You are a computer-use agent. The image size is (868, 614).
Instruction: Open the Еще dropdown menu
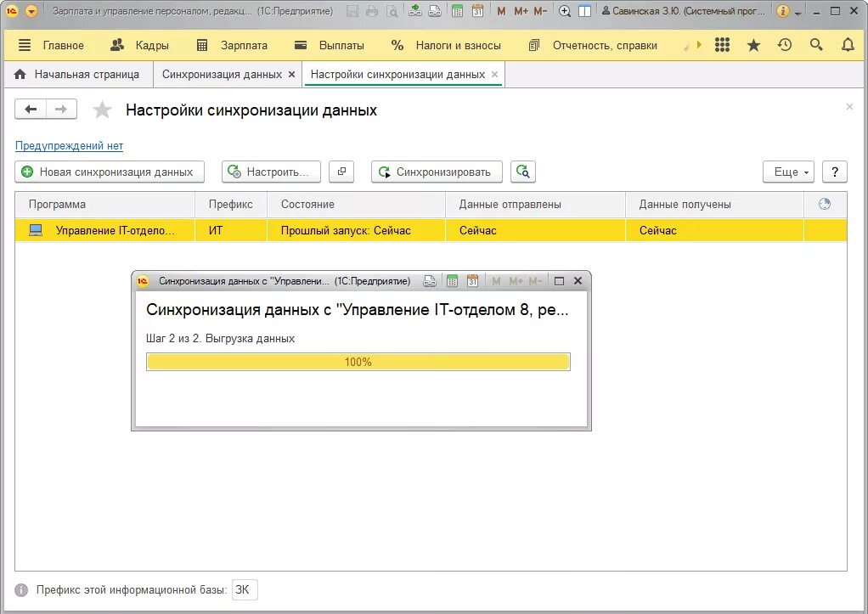[788, 172]
